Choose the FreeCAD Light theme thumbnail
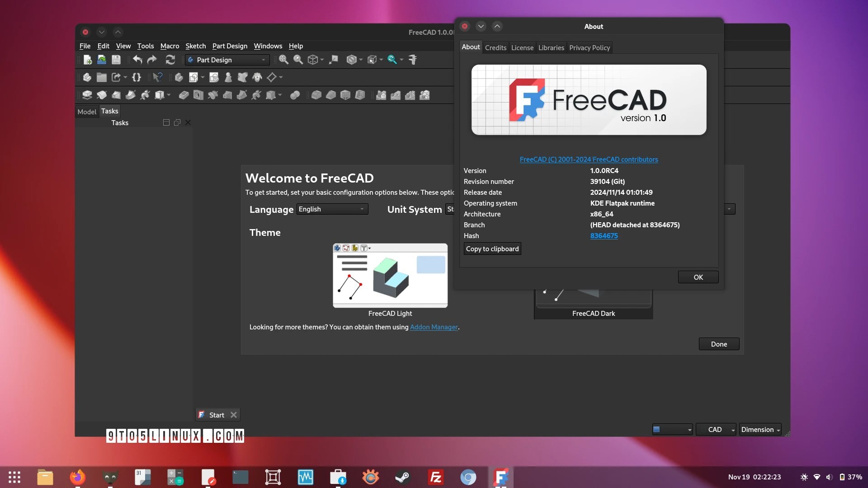This screenshot has height=488, width=868. pos(390,276)
